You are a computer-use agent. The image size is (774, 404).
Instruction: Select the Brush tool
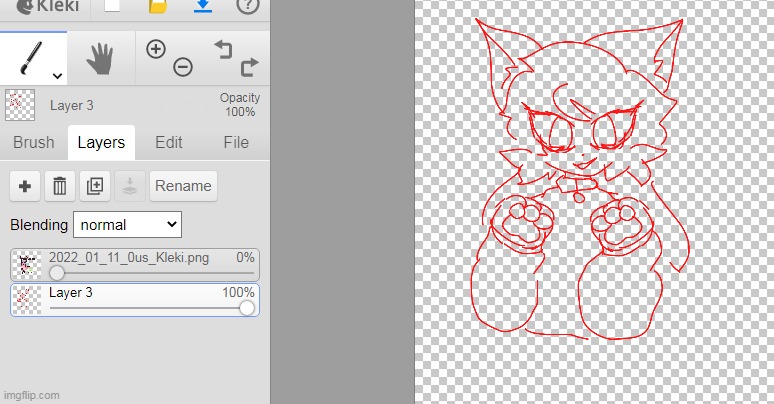pyautogui.click(x=28, y=58)
